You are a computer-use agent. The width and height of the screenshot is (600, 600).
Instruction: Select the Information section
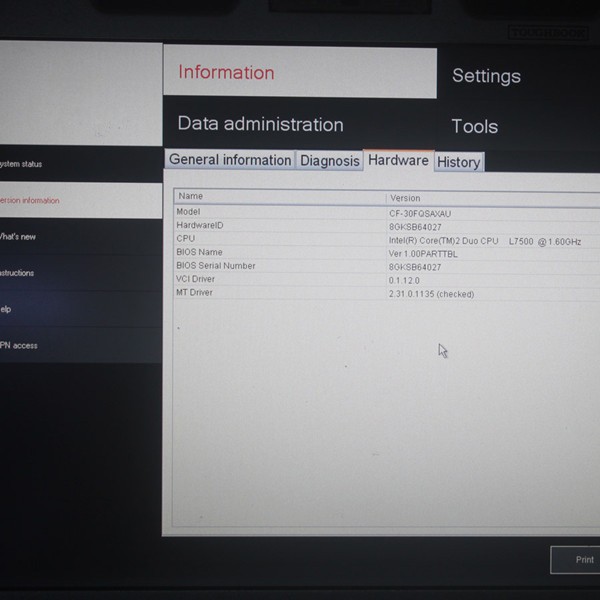pos(226,72)
